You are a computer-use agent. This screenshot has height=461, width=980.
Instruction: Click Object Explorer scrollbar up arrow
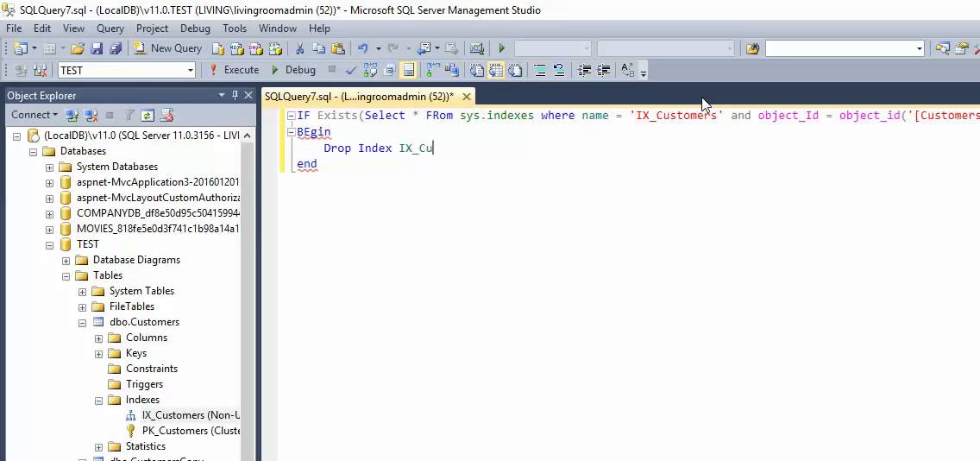coord(248,136)
